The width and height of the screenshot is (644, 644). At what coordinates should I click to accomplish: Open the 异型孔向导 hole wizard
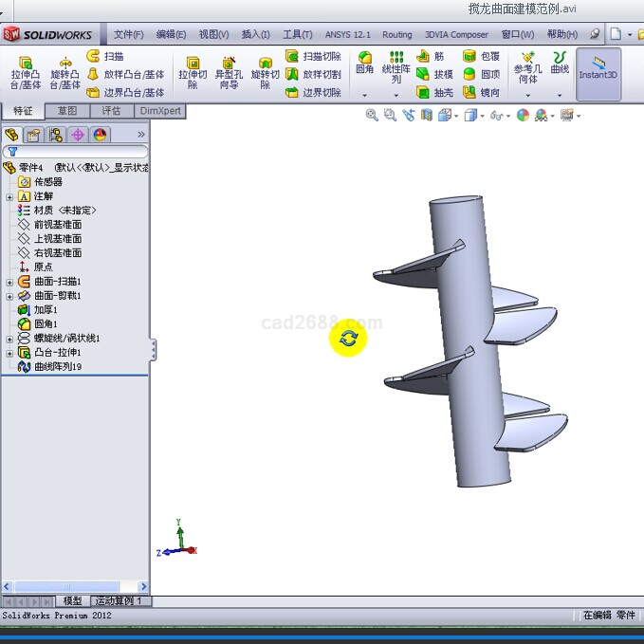tap(228, 72)
